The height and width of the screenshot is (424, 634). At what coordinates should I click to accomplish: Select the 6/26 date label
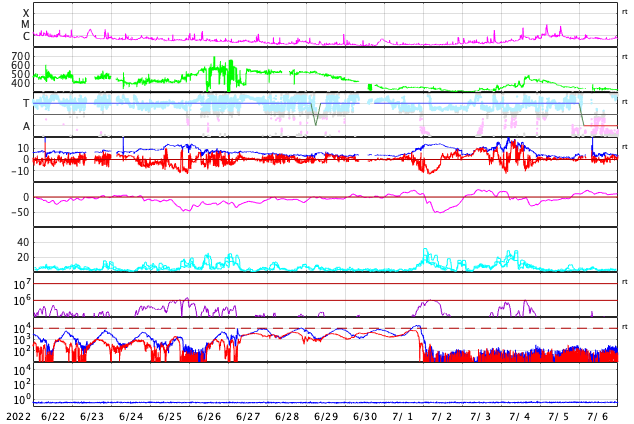(x=209, y=417)
